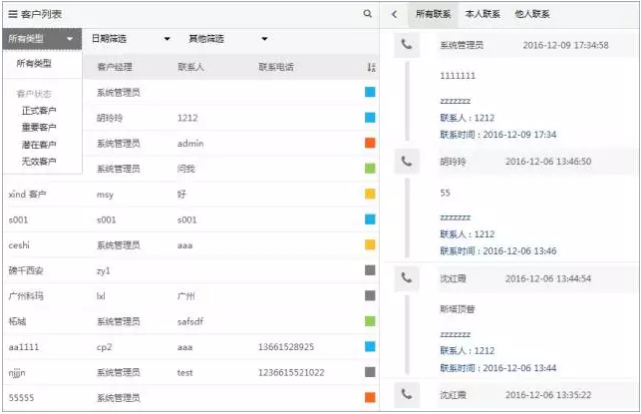Viewport: 641px width, 414px height.
Task: Select the xind 客户 customer name
Action: 27,194
